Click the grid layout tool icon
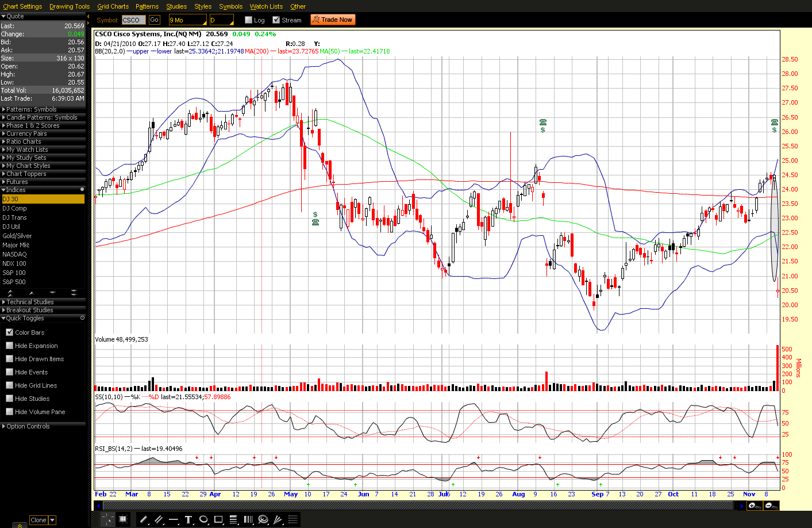This screenshot has height=528, width=812. coord(123,519)
